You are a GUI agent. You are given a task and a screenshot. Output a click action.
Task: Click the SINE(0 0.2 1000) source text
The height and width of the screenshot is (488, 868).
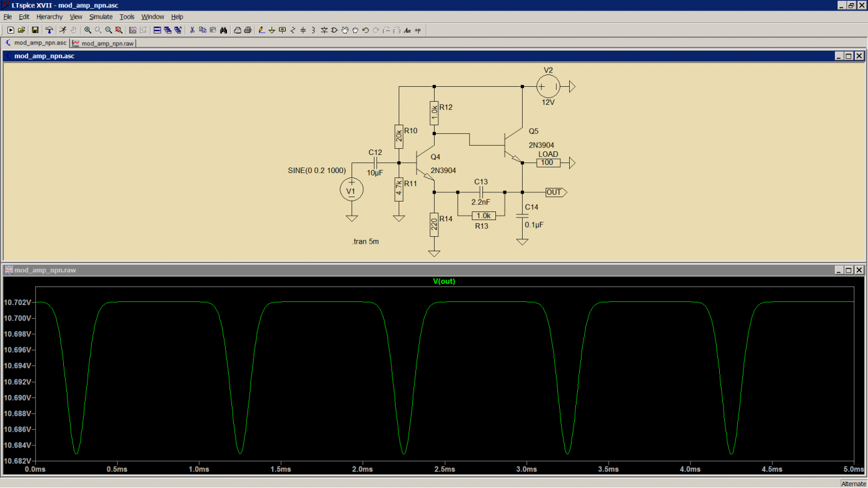click(317, 171)
